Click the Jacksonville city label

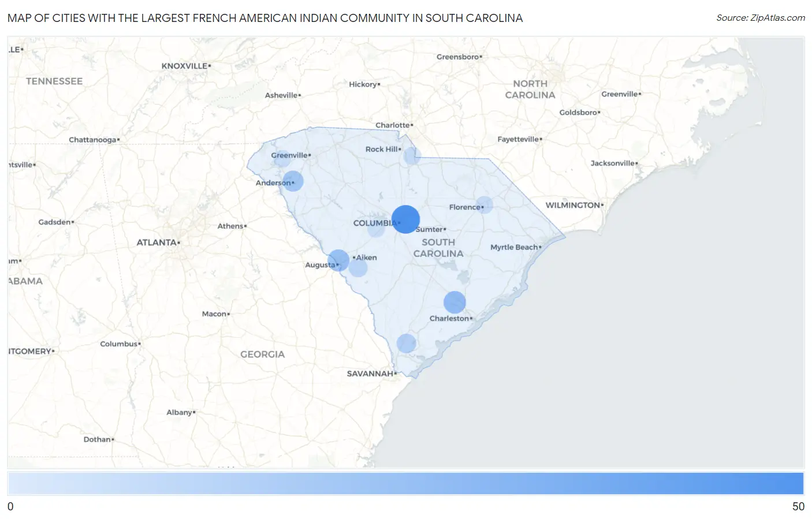613,163
